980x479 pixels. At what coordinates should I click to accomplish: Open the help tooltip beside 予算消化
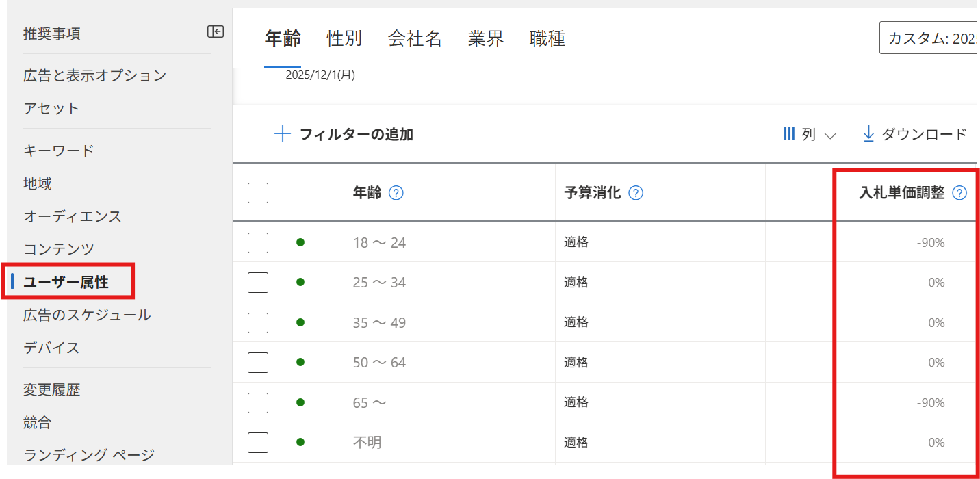tap(635, 193)
